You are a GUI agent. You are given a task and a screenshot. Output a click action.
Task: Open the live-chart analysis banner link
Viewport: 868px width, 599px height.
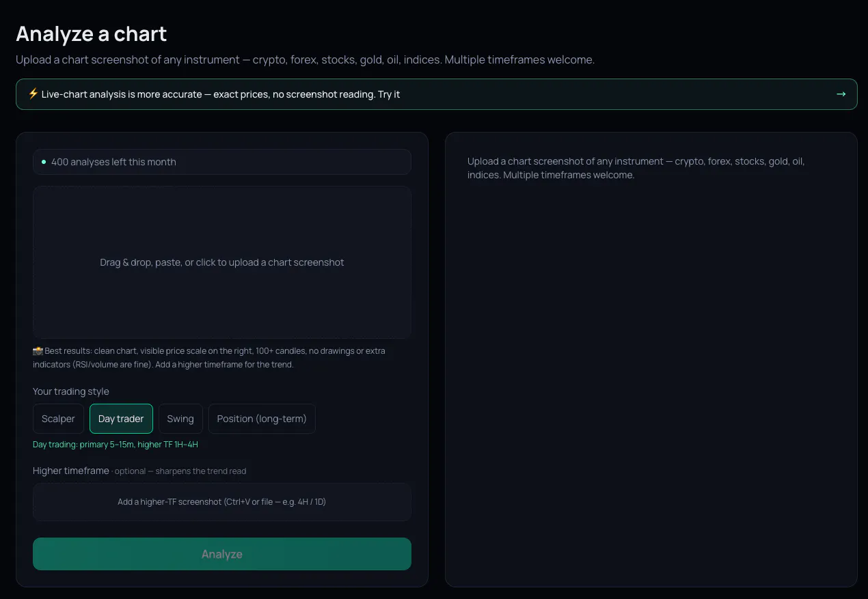tap(436, 94)
